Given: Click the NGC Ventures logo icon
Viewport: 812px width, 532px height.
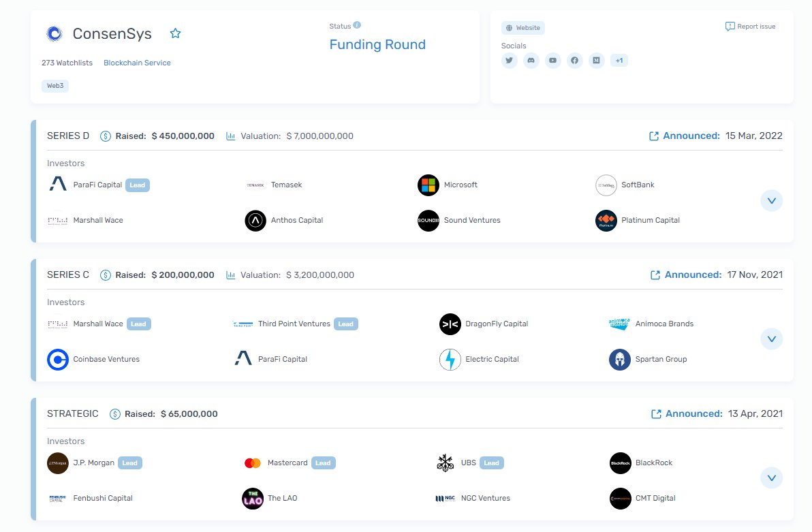Looking at the screenshot, I should pos(446,499).
